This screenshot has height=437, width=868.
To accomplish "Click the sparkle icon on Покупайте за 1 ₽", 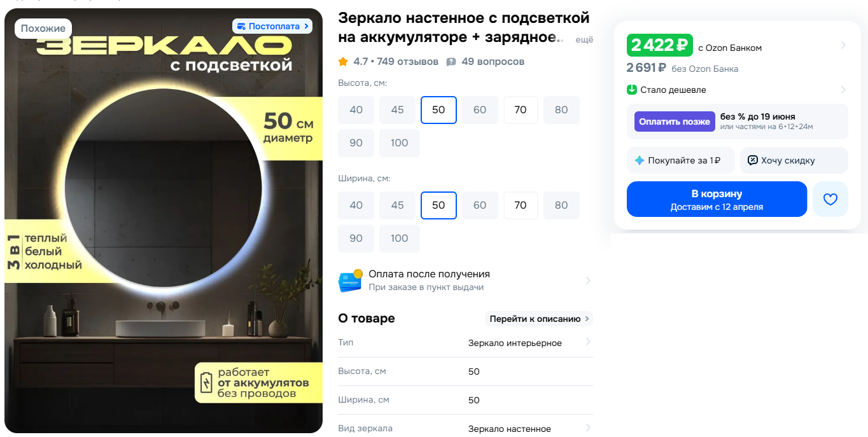I will point(640,160).
